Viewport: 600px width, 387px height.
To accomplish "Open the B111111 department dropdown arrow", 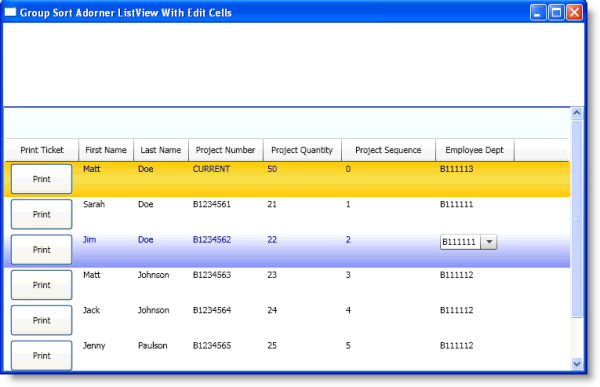I will point(489,242).
